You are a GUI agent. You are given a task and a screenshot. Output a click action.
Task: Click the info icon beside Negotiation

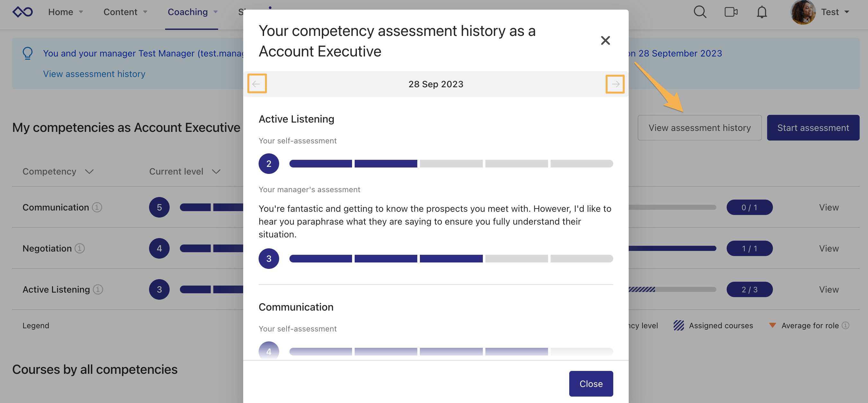coord(80,248)
